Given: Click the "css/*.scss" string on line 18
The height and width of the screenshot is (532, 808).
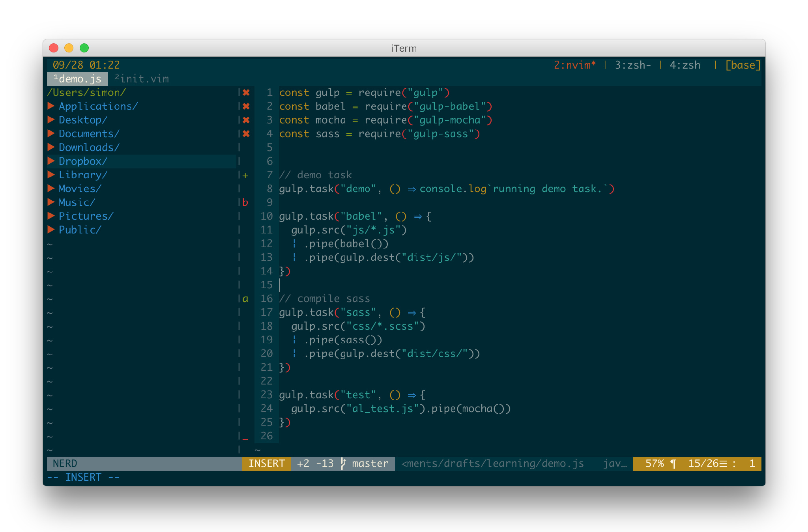Looking at the screenshot, I should (382, 326).
